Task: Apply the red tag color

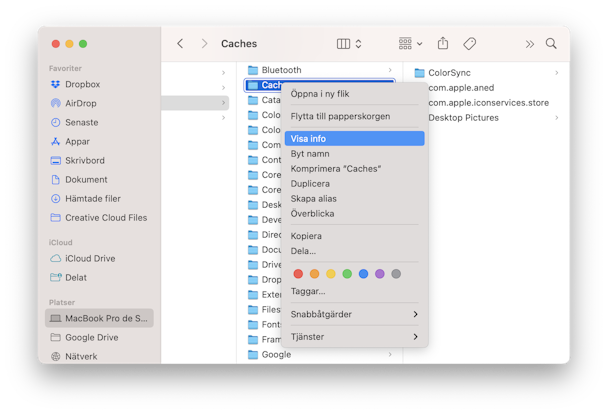Action: [x=298, y=274]
